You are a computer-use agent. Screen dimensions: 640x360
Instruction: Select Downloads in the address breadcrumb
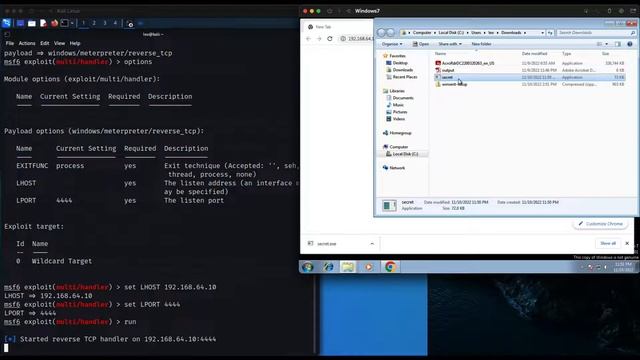pos(511,33)
